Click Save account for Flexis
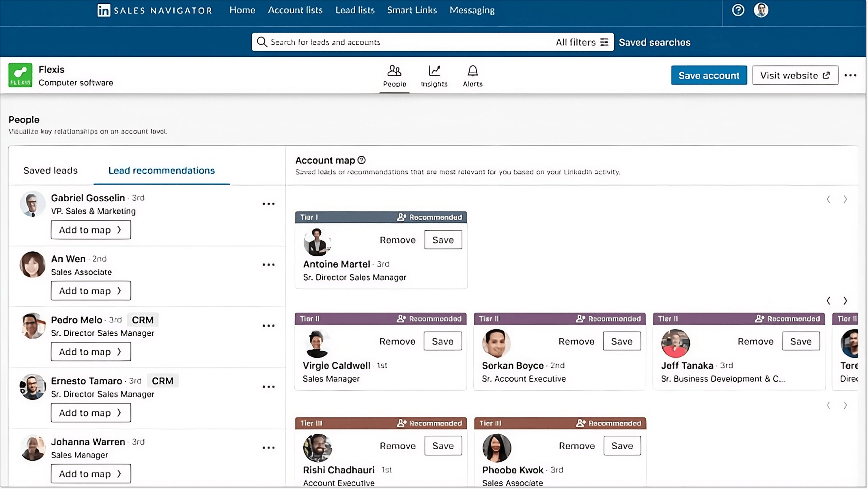868x489 pixels. (x=709, y=75)
